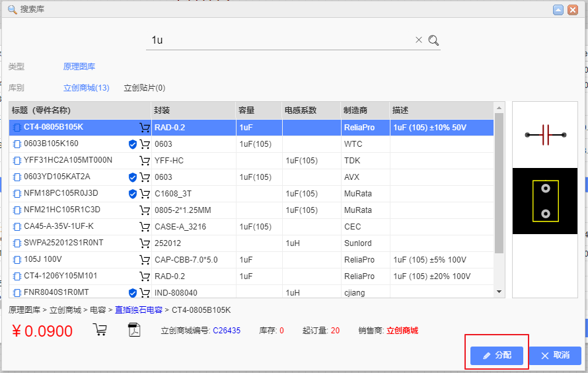The image size is (588, 373).
Task: Select the 原理图库 type filter
Action: [x=79, y=66]
